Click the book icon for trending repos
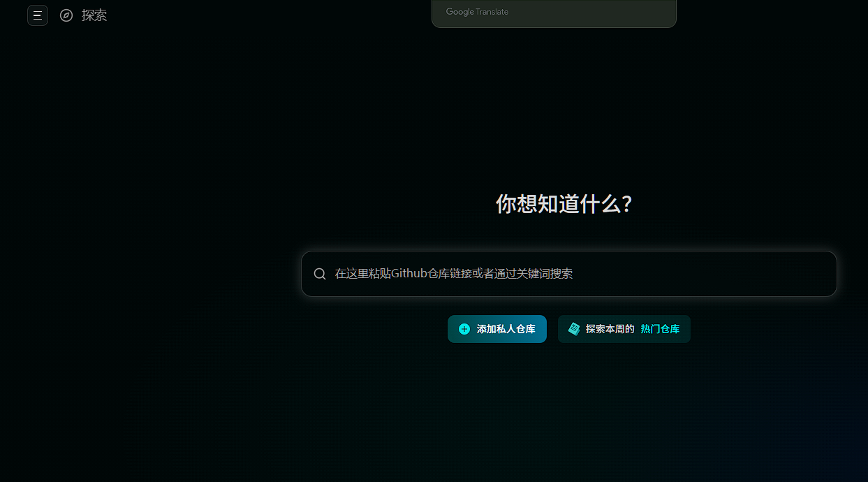 coord(574,329)
